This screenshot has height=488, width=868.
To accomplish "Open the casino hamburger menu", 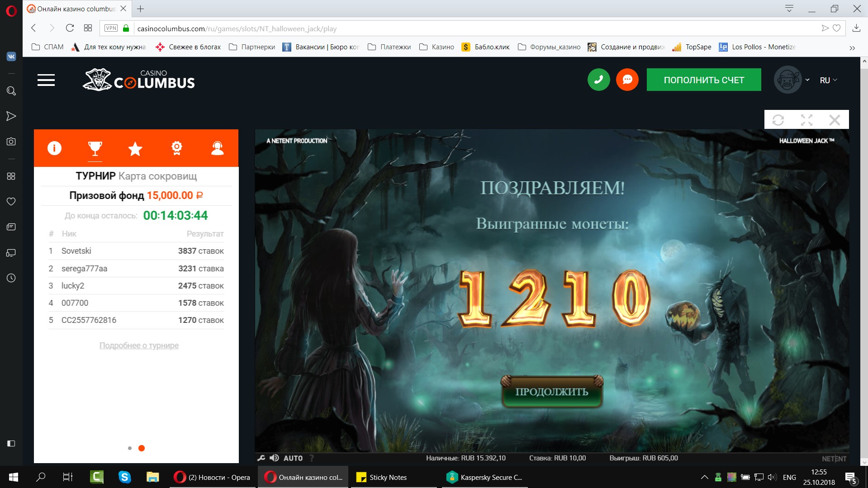I will tap(46, 80).
